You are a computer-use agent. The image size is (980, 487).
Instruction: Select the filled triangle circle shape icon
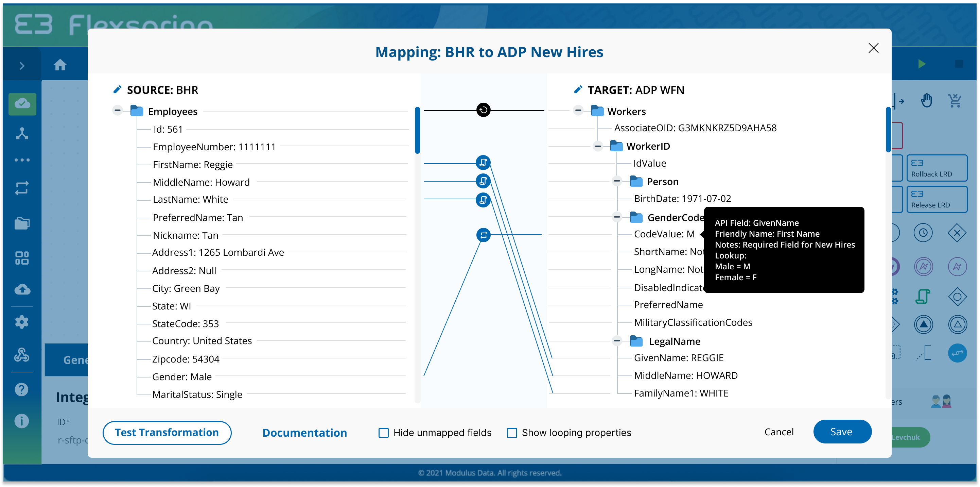[924, 324]
